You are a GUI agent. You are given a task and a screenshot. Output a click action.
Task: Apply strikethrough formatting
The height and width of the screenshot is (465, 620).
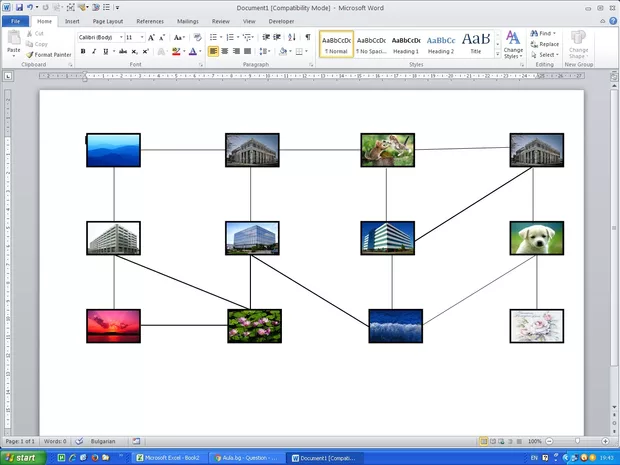point(122,51)
